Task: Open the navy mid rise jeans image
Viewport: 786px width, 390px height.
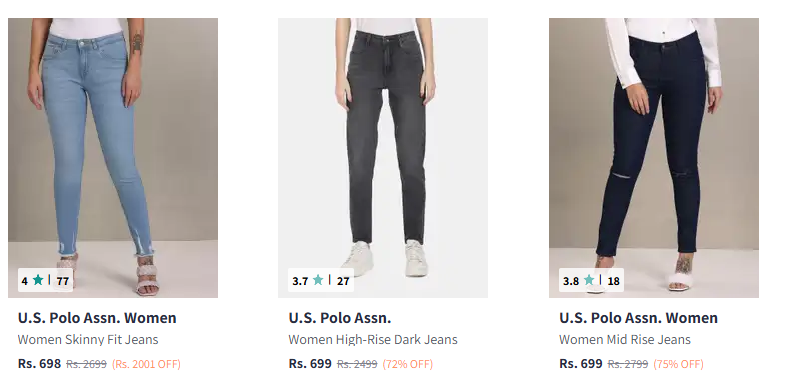Action: (654, 158)
